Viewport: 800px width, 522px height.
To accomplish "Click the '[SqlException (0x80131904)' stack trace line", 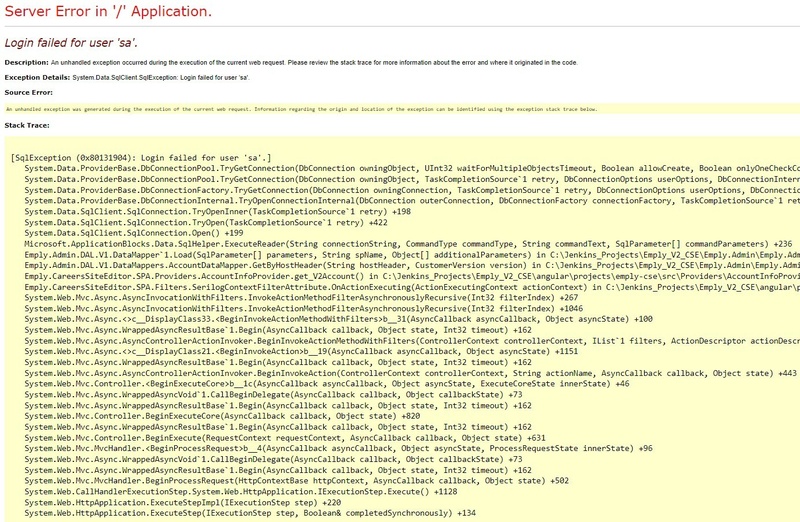I will pos(141,158).
